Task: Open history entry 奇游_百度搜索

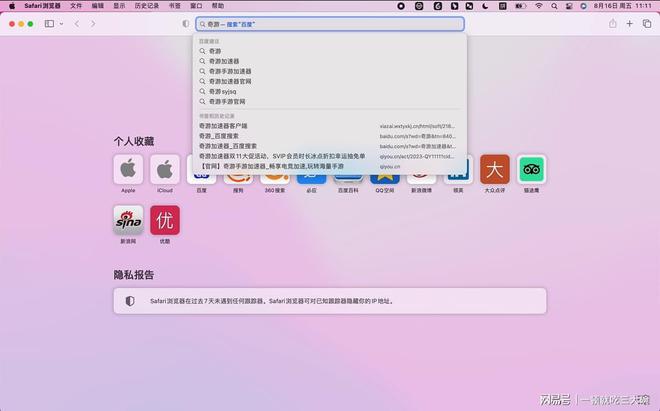Action: click(330, 136)
